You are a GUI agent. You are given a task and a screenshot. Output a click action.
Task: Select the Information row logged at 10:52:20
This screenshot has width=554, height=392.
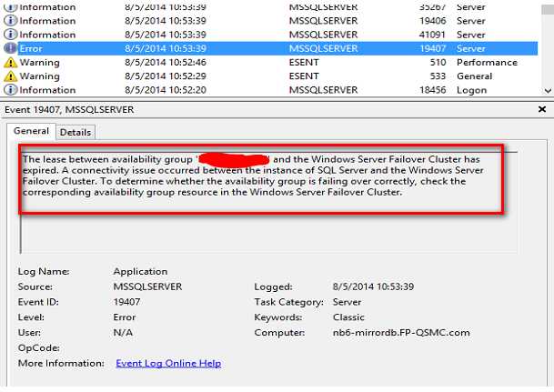click(271, 90)
